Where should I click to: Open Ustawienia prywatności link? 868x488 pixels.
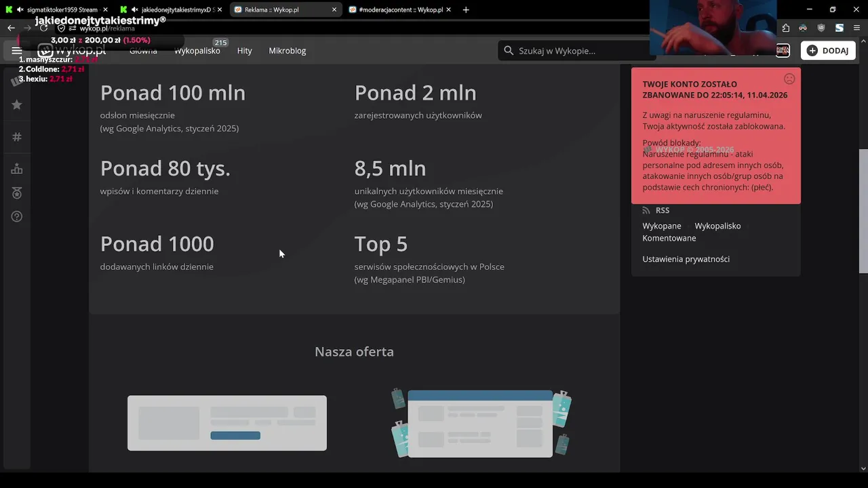tap(686, 259)
